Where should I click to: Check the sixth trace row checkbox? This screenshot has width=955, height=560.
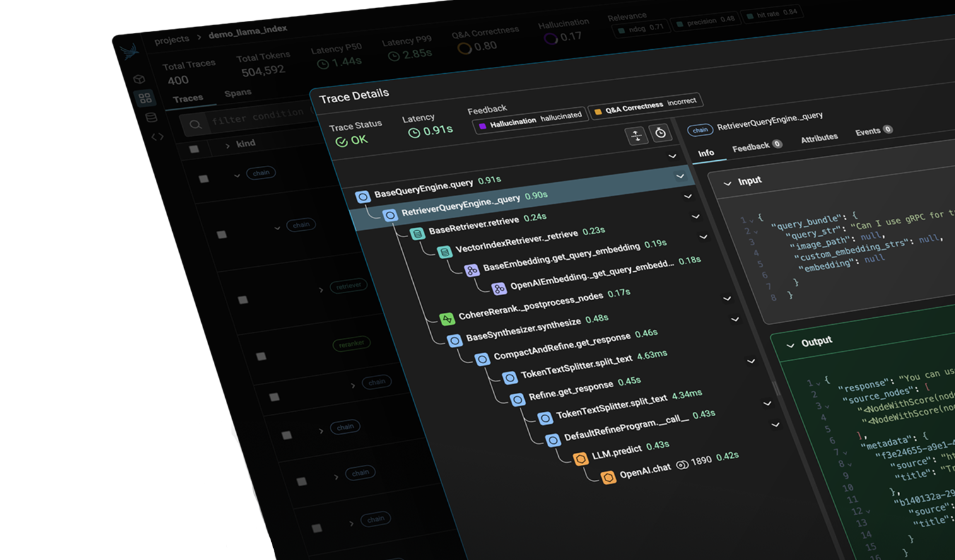(x=287, y=435)
